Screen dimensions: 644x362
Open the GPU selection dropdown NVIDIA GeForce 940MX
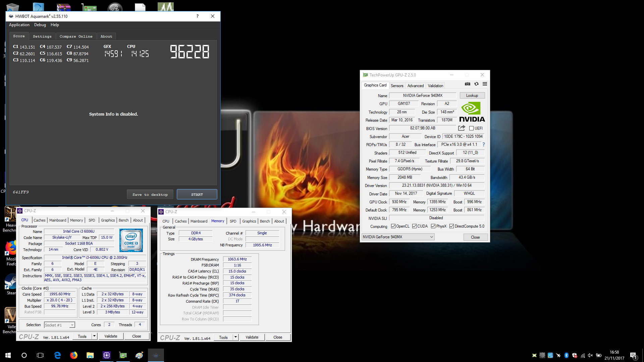(398, 237)
